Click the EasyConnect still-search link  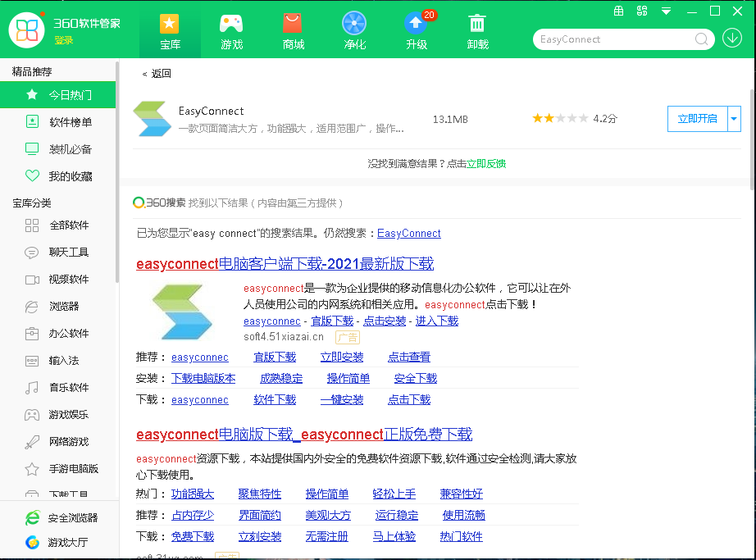click(x=409, y=233)
